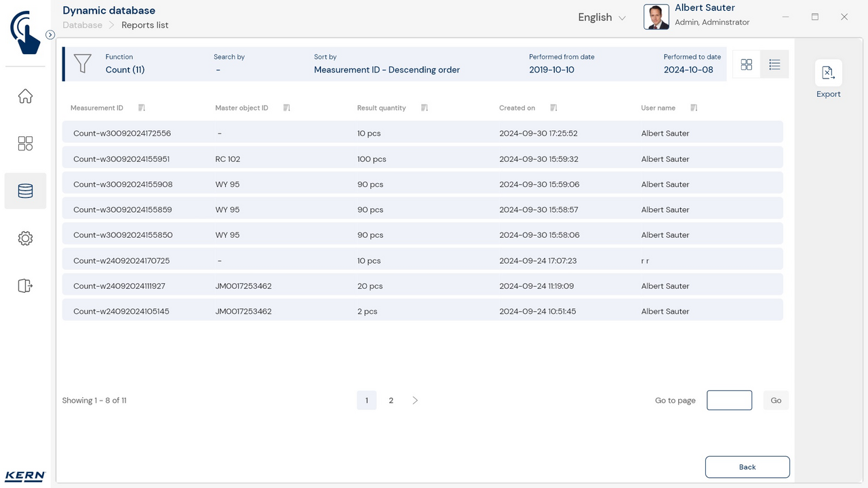The height and width of the screenshot is (488, 868).
Task: Open settings gear in sidebar
Action: click(25, 239)
